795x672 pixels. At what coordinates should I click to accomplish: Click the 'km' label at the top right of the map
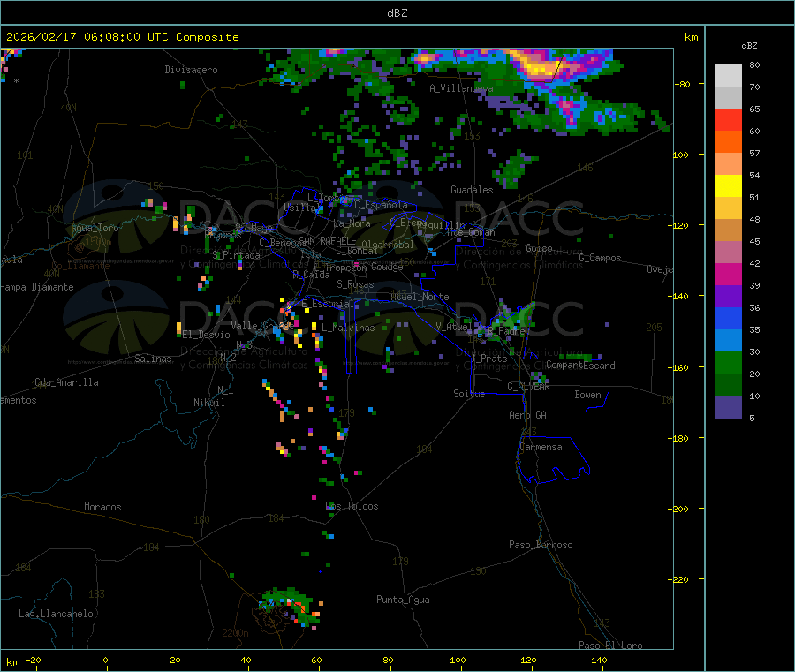[691, 37]
